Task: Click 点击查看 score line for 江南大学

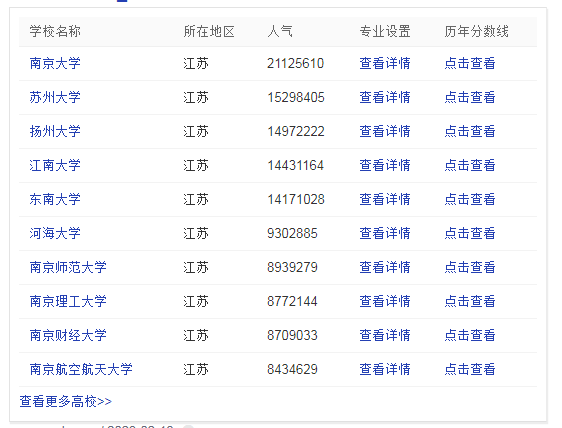Action: [x=470, y=166]
